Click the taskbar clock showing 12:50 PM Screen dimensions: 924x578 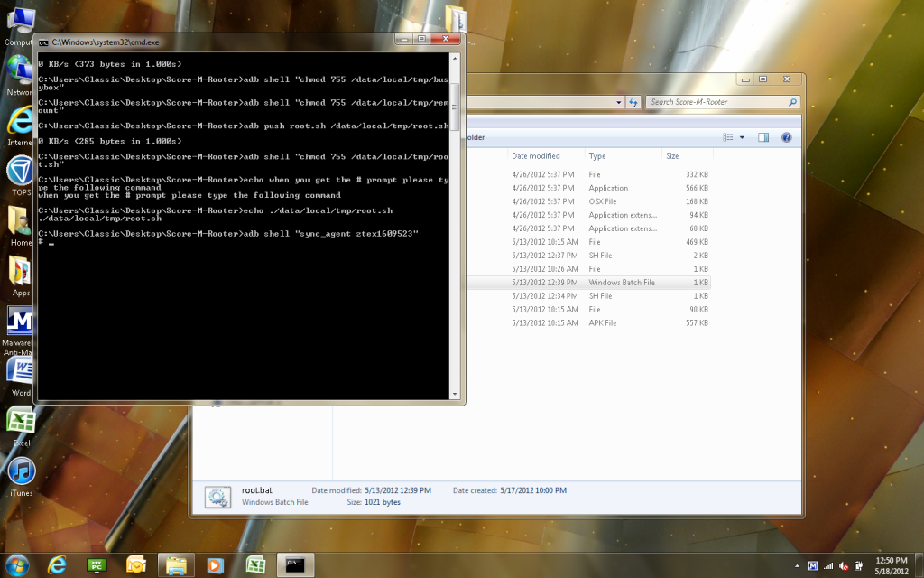(x=892, y=565)
